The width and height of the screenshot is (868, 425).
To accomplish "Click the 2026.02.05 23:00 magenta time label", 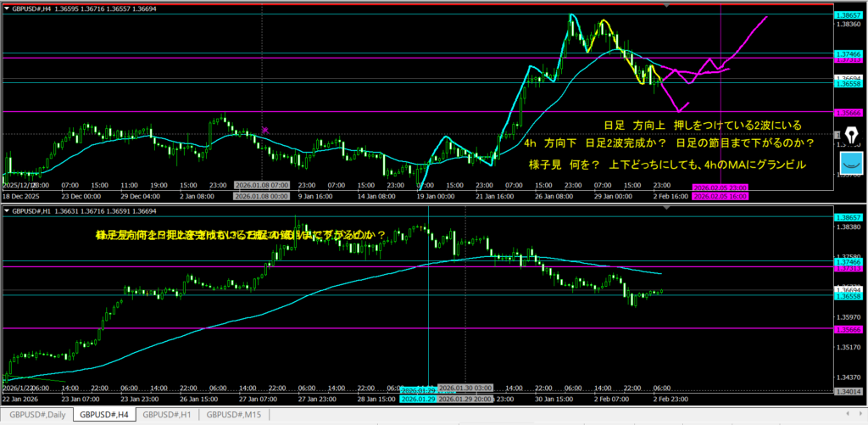I will pos(719,187).
